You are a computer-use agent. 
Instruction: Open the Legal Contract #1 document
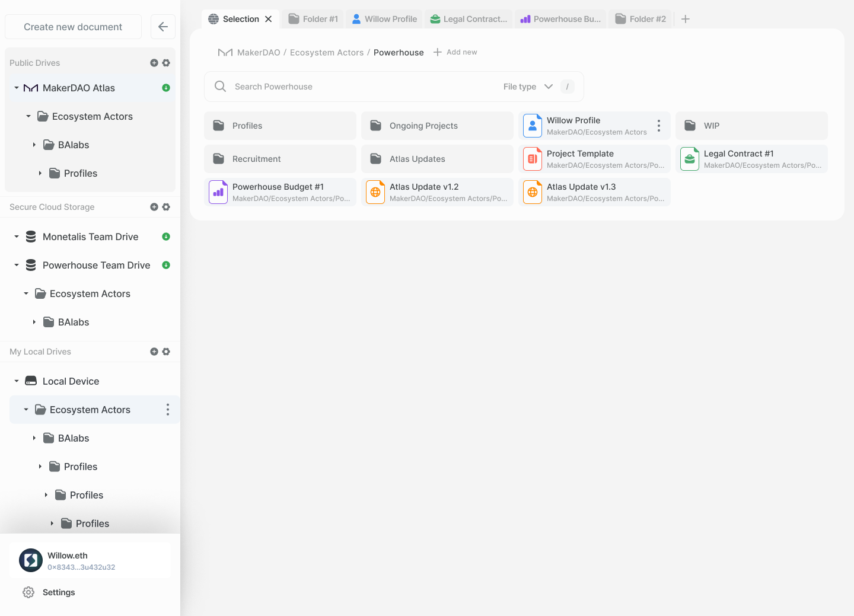tap(751, 159)
